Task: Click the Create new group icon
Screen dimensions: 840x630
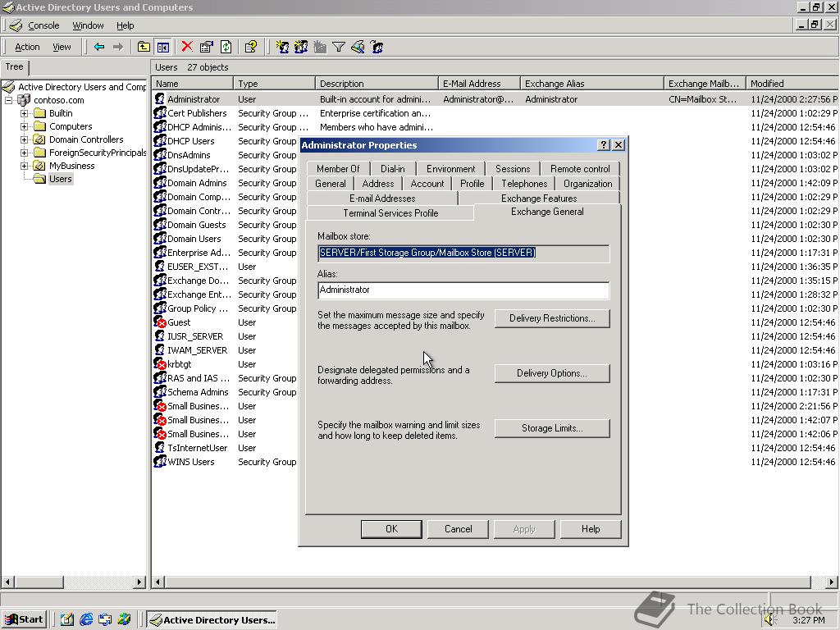Action: [301, 47]
